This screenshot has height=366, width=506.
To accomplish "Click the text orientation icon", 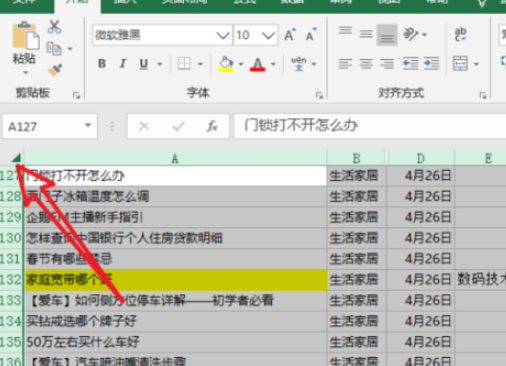I will click(410, 34).
